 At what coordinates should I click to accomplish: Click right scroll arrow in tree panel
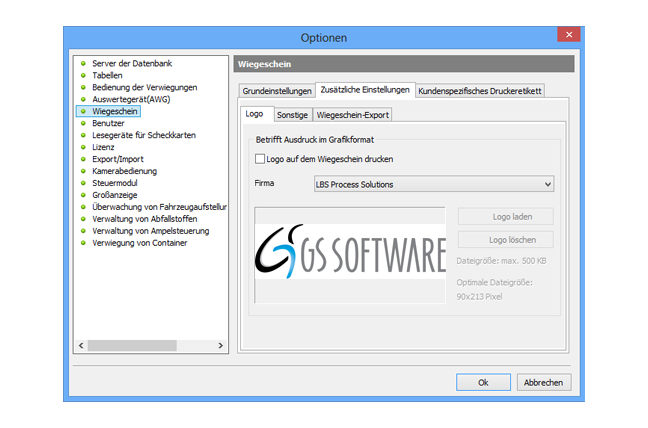222,345
